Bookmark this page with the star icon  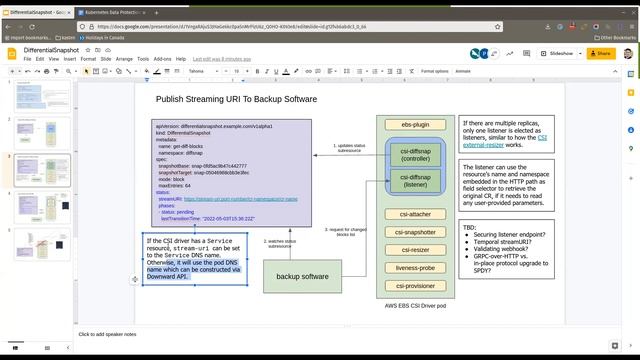[498, 27]
